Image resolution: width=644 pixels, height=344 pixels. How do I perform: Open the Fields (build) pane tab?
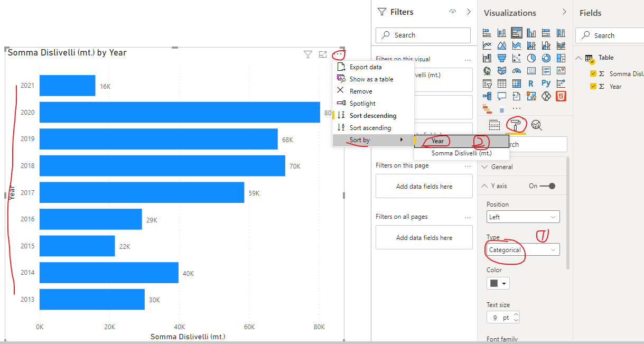click(x=494, y=125)
